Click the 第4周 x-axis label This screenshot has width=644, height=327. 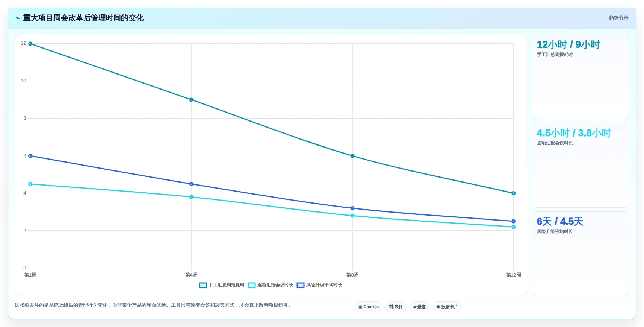tap(191, 275)
